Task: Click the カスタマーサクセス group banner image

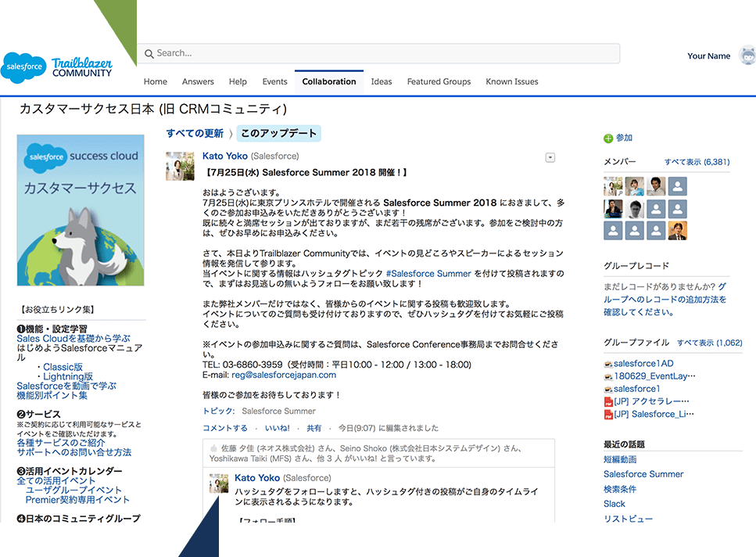Action: (x=81, y=210)
